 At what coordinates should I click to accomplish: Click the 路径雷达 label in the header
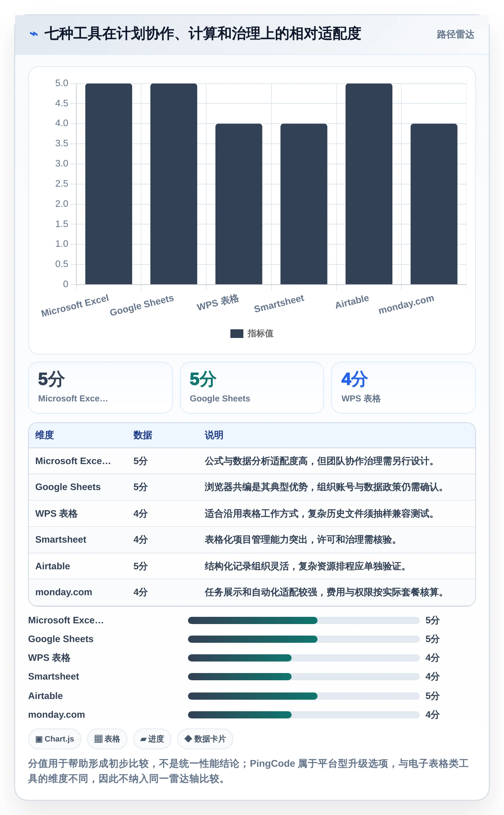coord(455,35)
